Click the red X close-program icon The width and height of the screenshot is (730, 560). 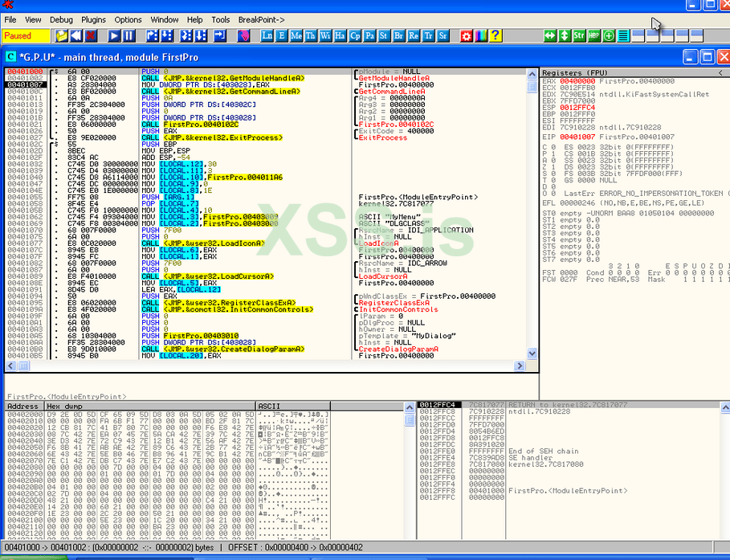(91, 36)
